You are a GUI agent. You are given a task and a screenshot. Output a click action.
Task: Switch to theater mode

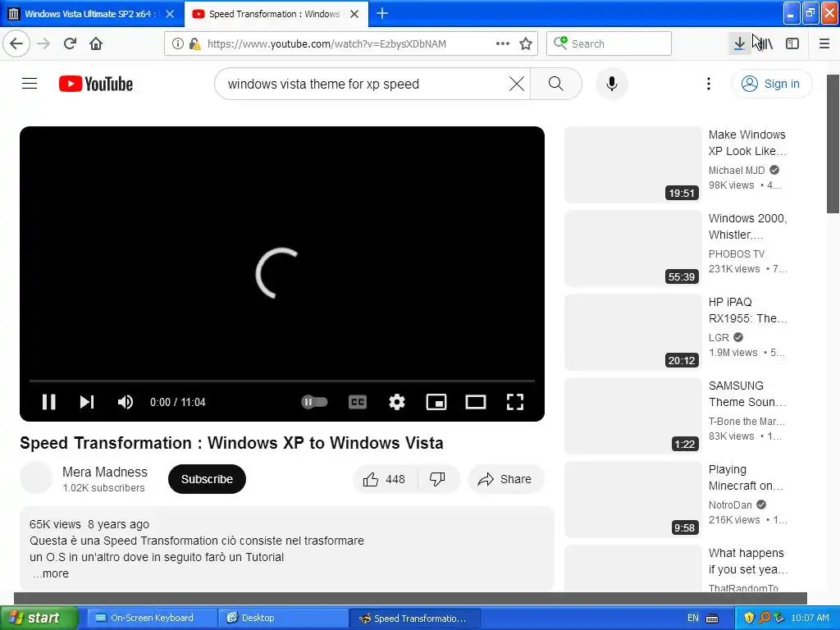[476, 402]
